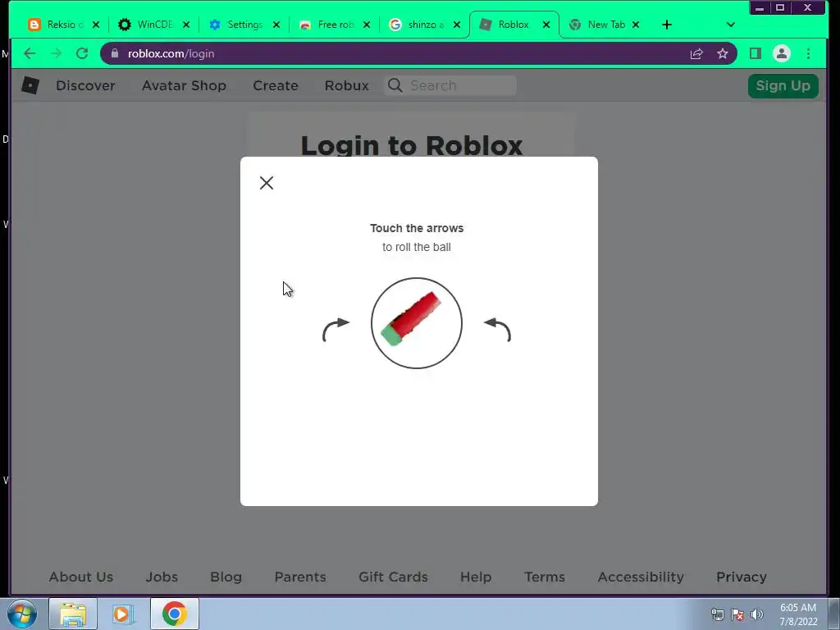Expand the tab search chevron

tap(730, 25)
